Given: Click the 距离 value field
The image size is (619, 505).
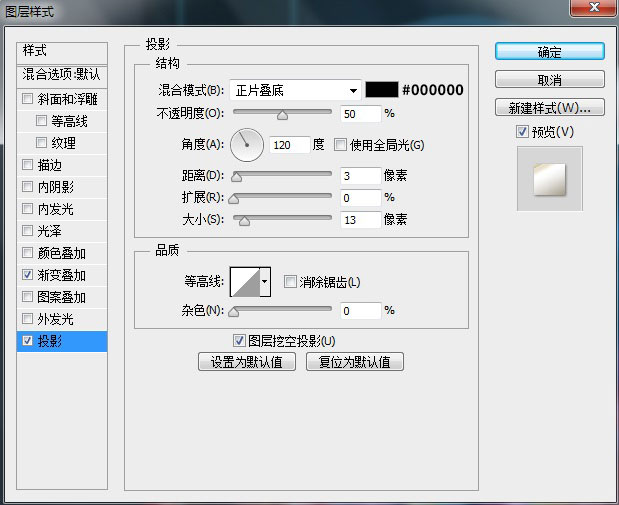Looking at the screenshot, I should tap(360, 175).
